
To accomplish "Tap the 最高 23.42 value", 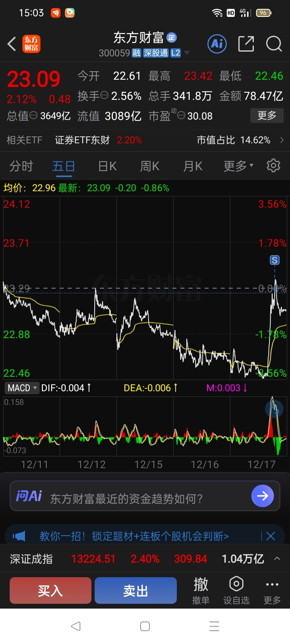I will [180, 76].
